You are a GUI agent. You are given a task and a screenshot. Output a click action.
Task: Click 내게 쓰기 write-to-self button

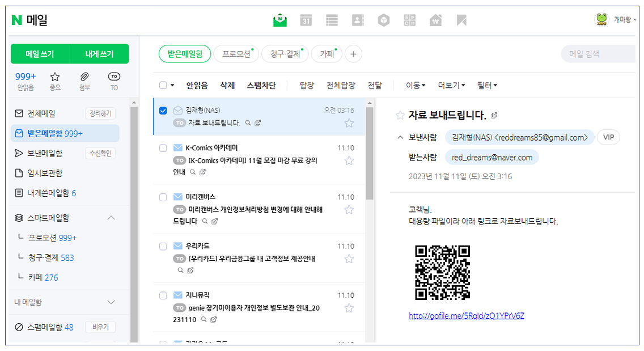point(99,54)
